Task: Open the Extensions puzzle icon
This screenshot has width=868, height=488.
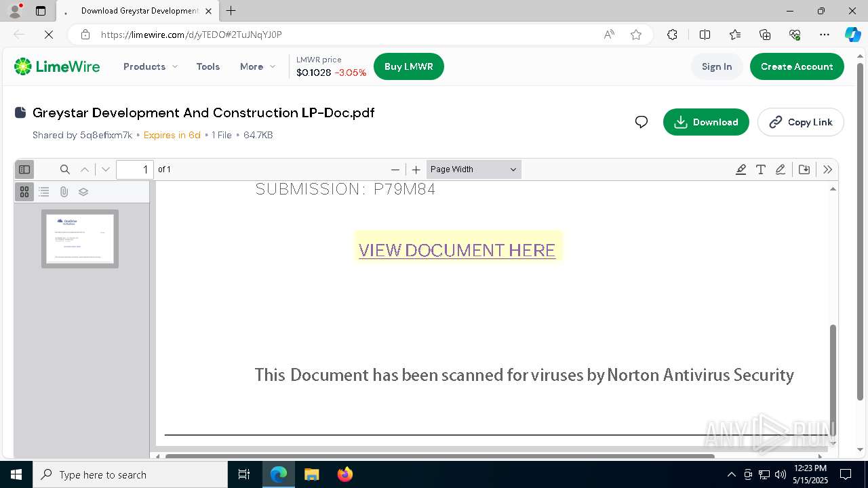Action: pos(672,35)
